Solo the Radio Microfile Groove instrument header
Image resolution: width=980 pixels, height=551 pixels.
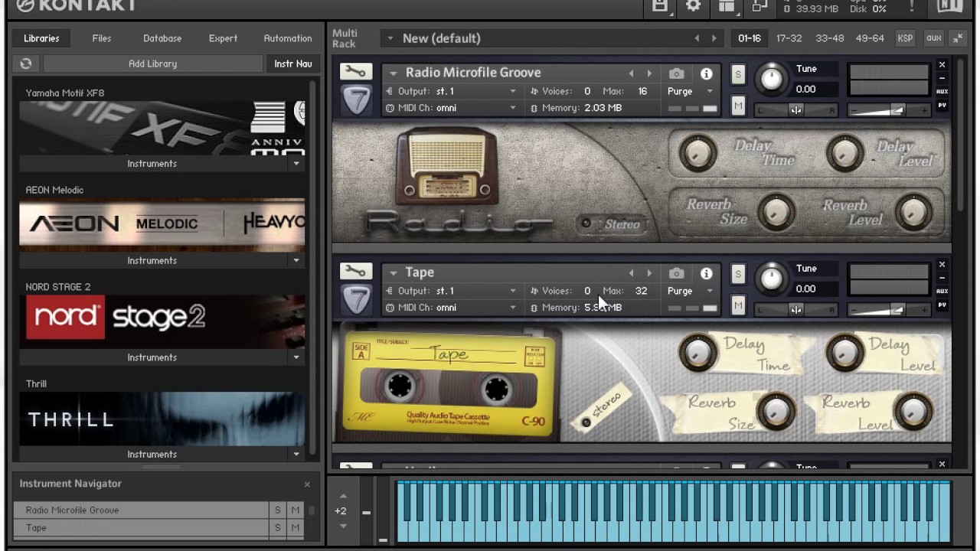coord(738,73)
